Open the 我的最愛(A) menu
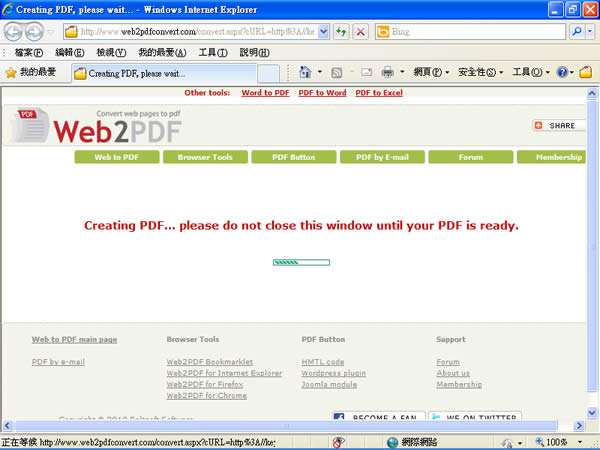 pos(162,52)
